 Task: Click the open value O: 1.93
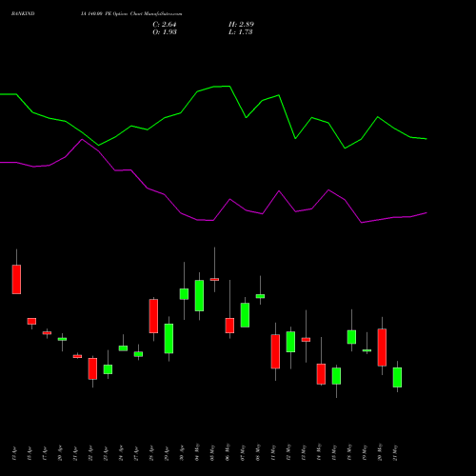coord(165,32)
